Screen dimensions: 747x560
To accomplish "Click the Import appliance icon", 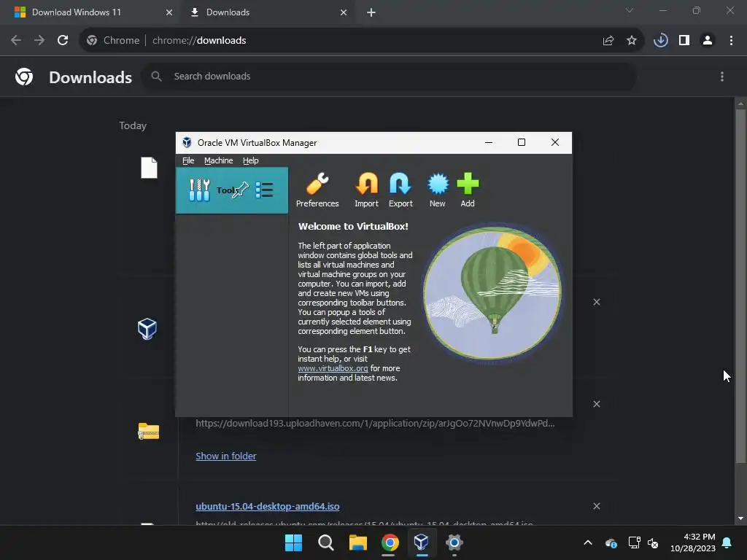I will click(366, 190).
